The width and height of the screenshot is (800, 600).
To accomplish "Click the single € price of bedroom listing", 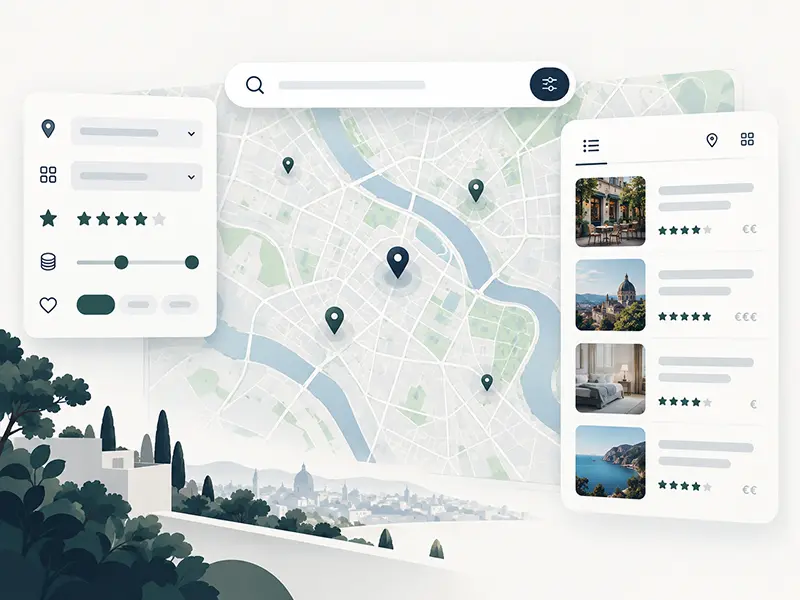I will (754, 405).
